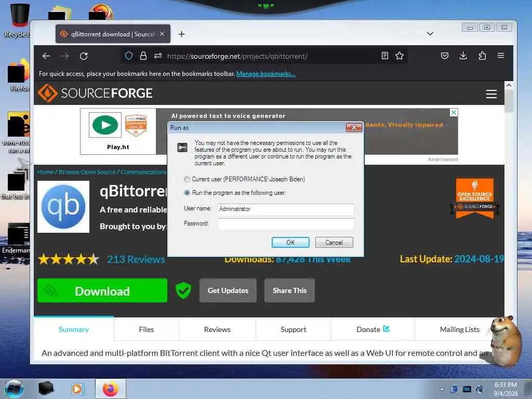Save page to Pocket icon
This screenshot has width=532, height=399.
coord(445,56)
